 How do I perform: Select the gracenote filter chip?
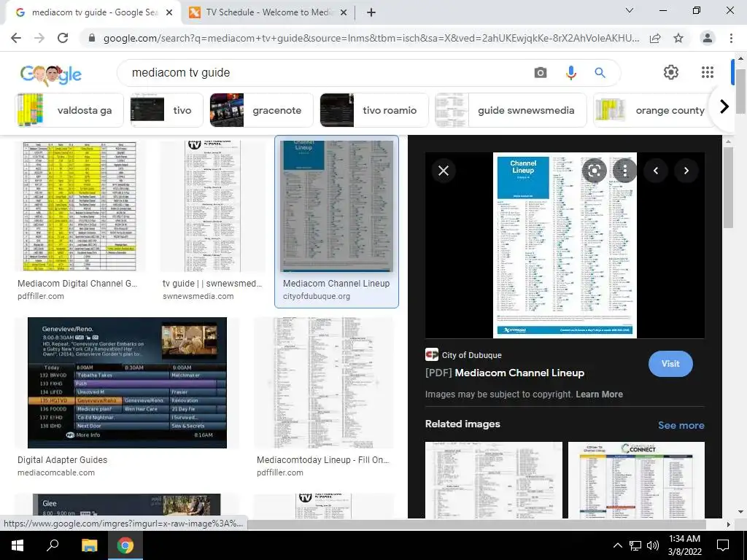click(x=262, y=110)
